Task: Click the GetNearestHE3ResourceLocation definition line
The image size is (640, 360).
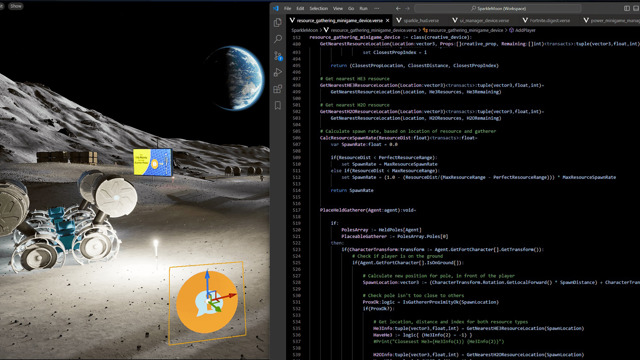Action: (x=432, y=85)
